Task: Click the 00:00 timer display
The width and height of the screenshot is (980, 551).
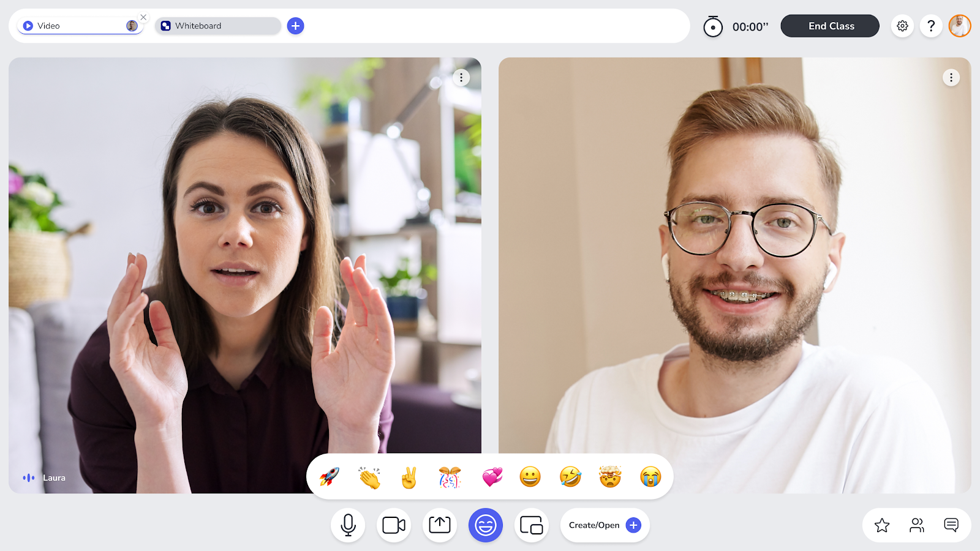Action: [x=750, y=26]
